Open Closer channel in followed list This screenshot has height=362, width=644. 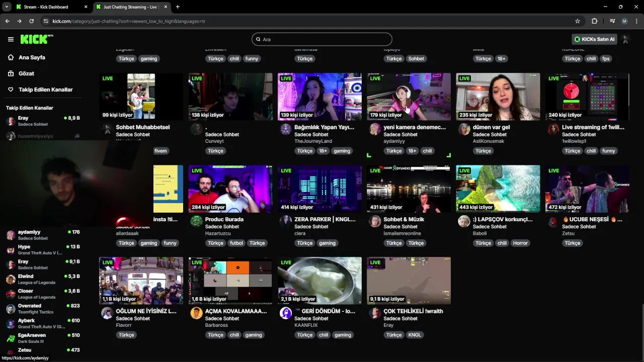pos(43,294)
